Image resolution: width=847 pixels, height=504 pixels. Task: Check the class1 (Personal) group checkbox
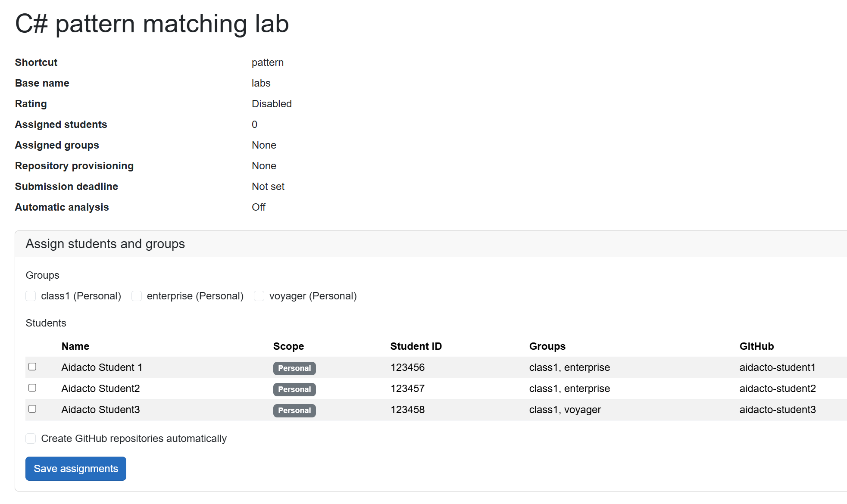point(31,296)
